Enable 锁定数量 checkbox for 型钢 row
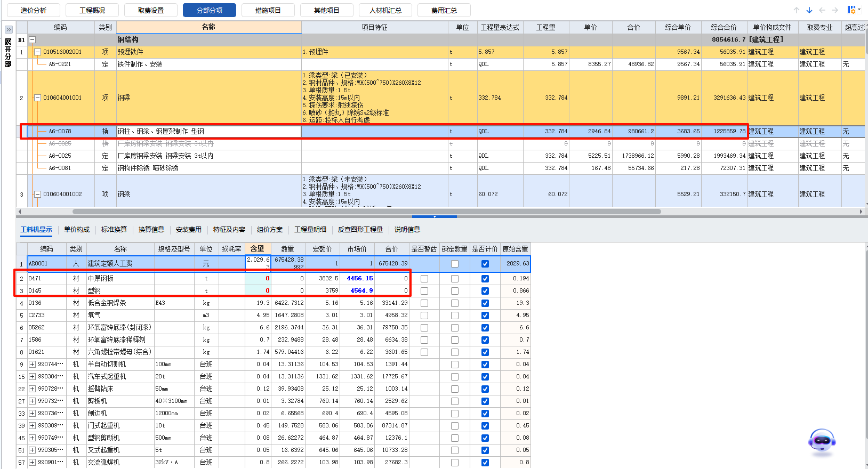 (455, 291)
